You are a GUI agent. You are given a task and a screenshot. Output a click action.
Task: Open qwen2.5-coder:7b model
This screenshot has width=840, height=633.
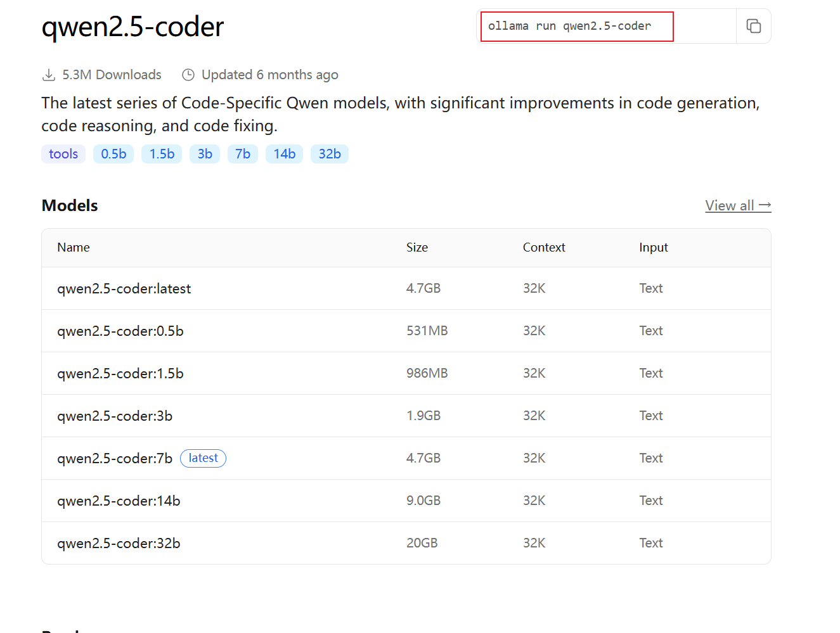(x=115, y=459)
